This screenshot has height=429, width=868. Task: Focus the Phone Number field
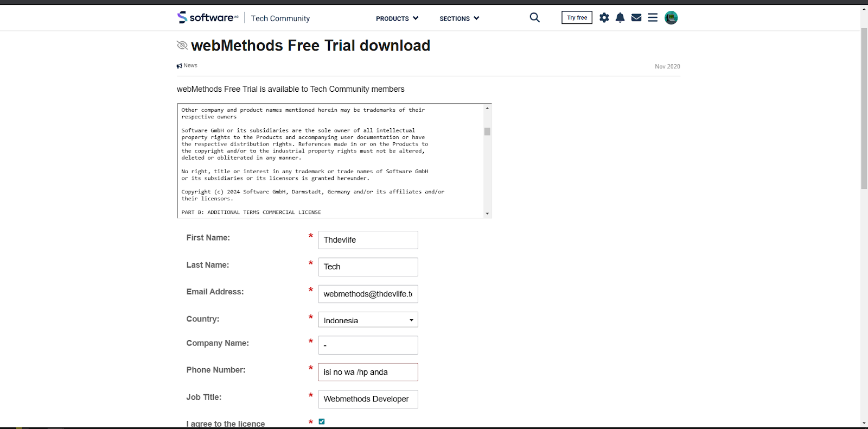click(368, 372)
